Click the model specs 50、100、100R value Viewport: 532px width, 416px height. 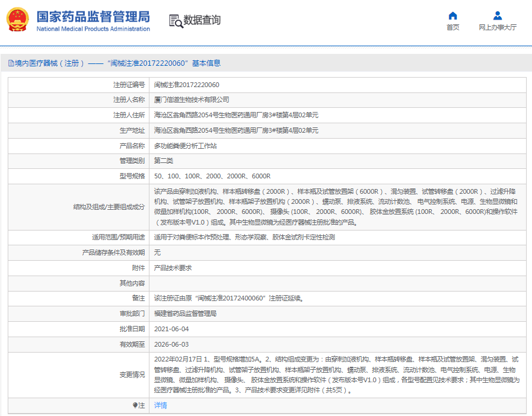(x=212, y=176)
